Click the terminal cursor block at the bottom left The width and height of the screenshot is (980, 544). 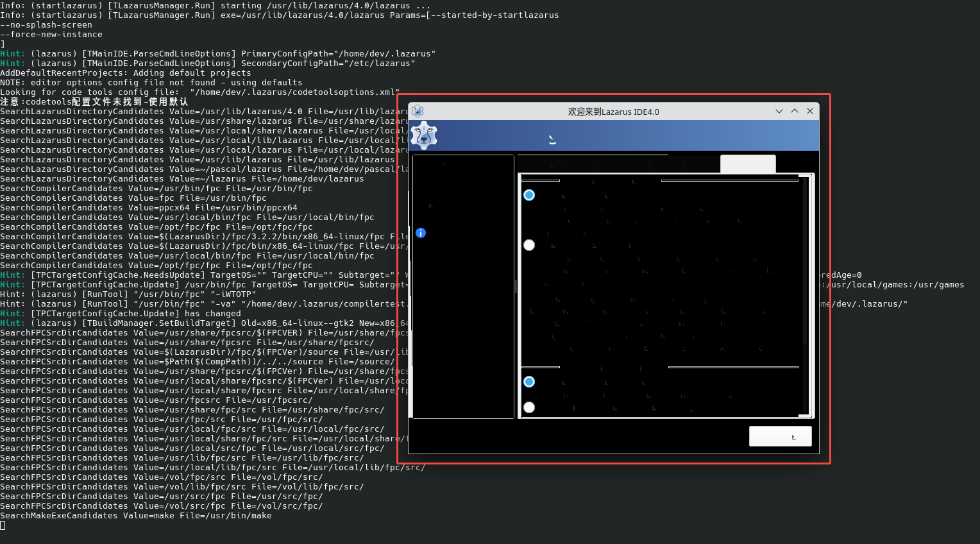coord(3,525)
